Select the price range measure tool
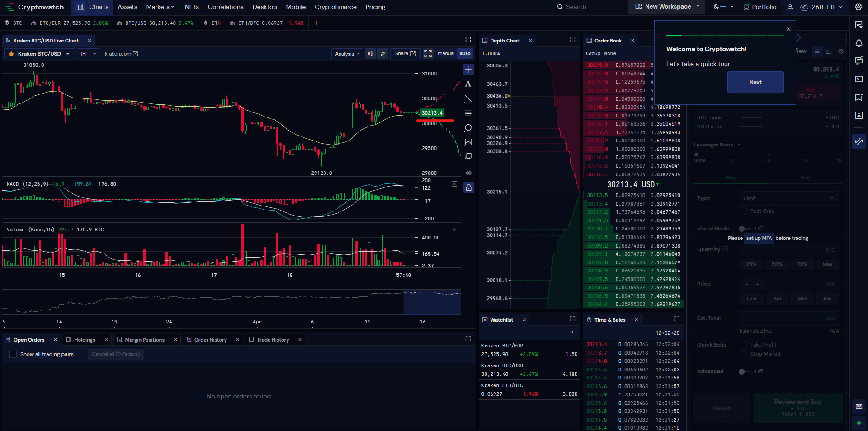Image resolution: width=868 pixels, height=431 pixels. 468,142
